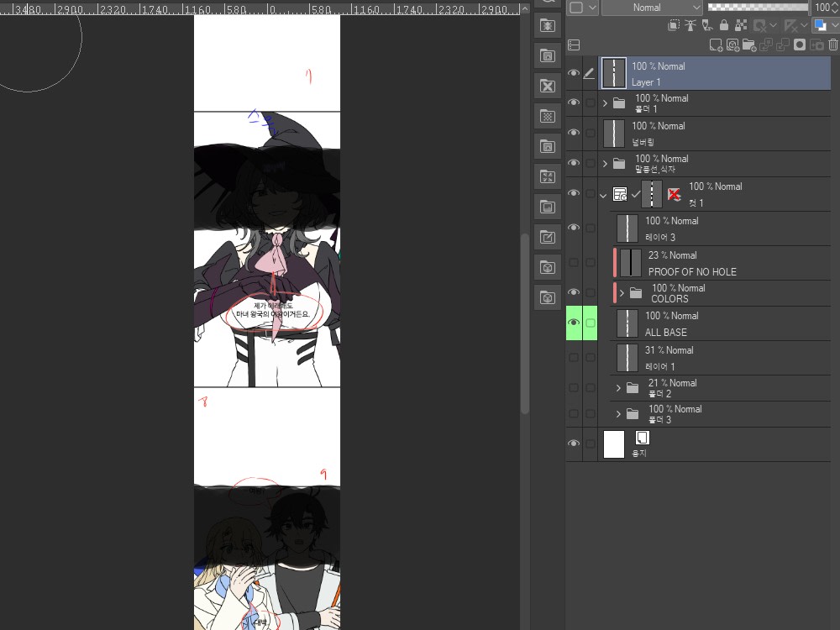840x630 pixels.
Task: Click the white 용지 paper thumbnail
Action: click(x=614, y=444)
